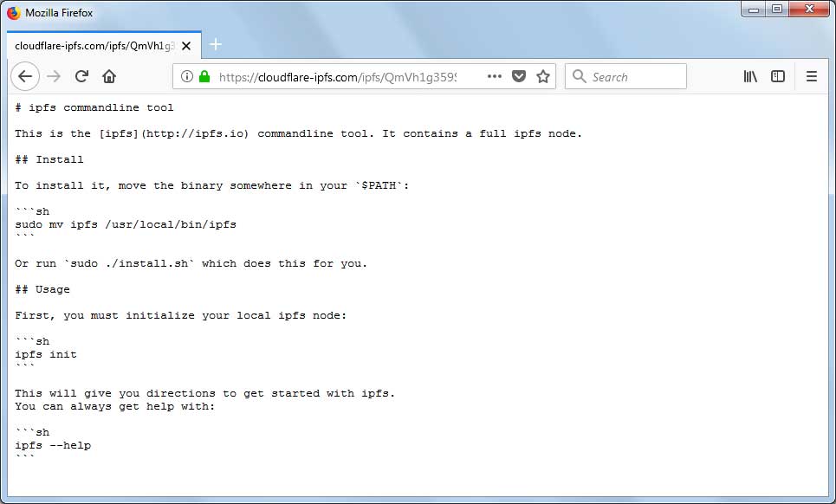Close the cloudflare-ipfs.com tab

coord(186,46)
